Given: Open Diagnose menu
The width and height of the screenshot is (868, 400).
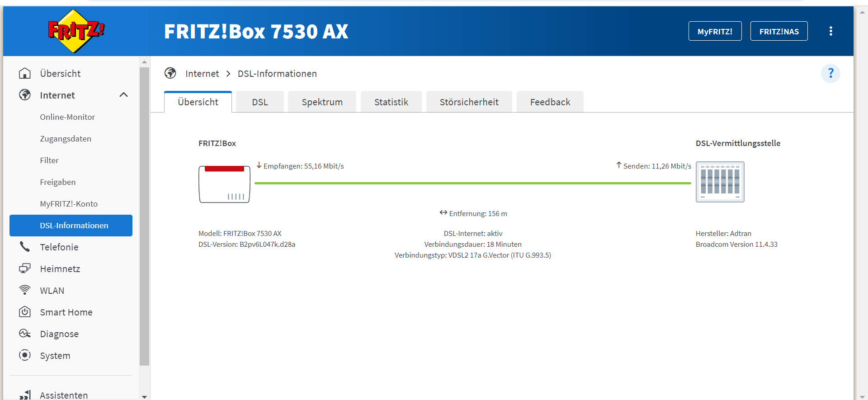Looking at the screenshot, I should click(x=59, y=334).
